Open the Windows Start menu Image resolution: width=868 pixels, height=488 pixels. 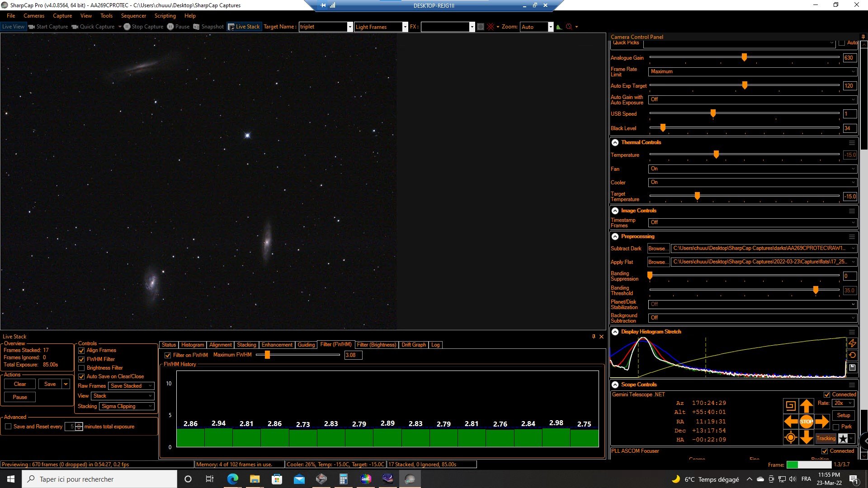coord(11,479)
